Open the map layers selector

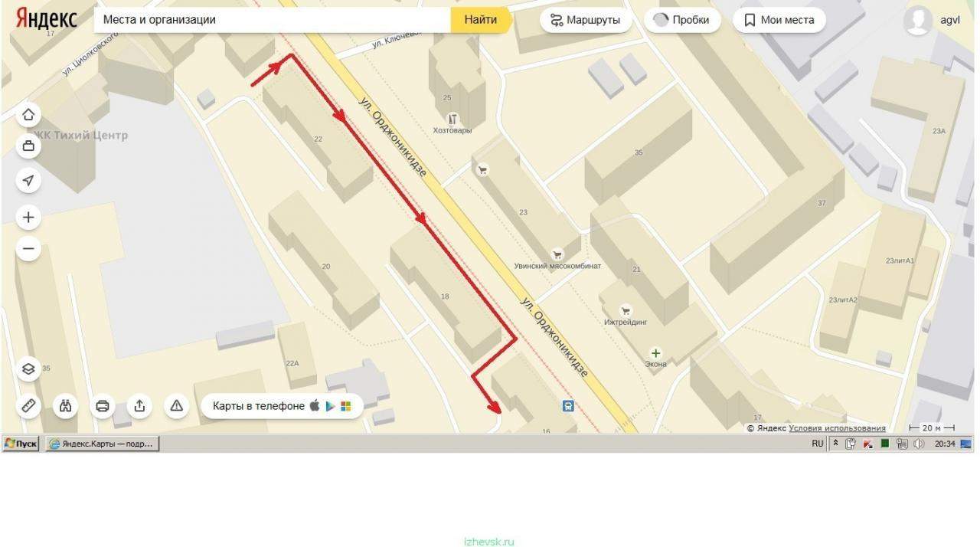28,369
